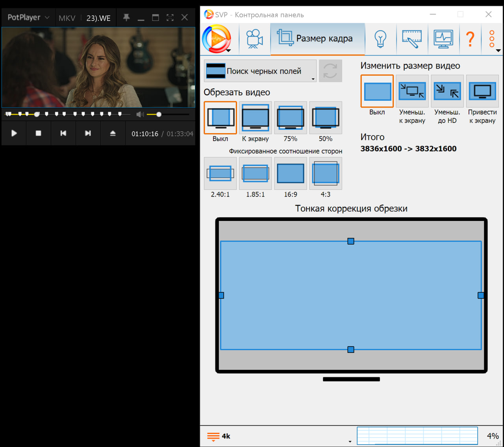Click the light bulb icon in SVP toolbar
This screenshot has width=504, height=447.
380,39
